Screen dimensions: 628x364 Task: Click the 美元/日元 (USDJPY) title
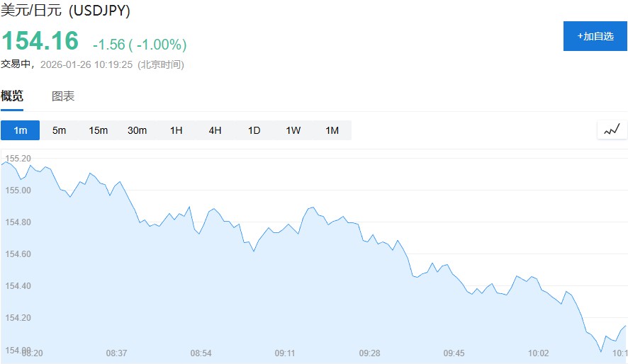coord(65,11)
